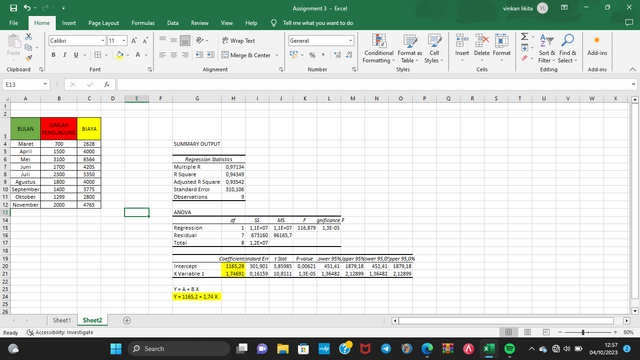The height and width of the screenshot is (360, 640).
Task: Open the File tab
Action: tap(13, 23)
